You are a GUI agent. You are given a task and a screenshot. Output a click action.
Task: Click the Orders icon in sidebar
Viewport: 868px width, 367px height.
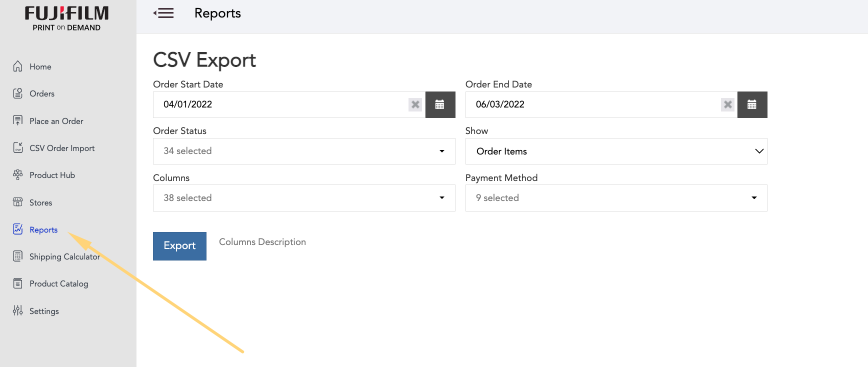[x=18, y=93]
